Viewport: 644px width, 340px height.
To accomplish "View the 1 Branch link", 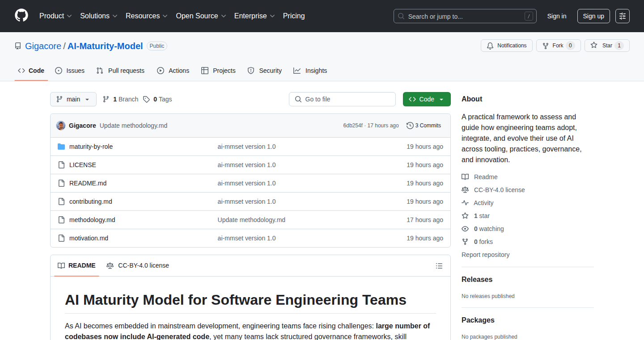I will pyautogui.click(x=121, y=99).
